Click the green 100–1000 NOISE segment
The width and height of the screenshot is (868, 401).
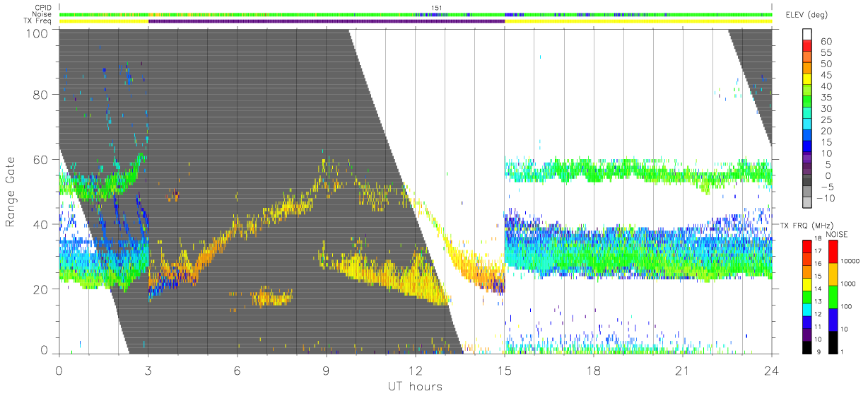pyautogui.click(x=835, y=297)
